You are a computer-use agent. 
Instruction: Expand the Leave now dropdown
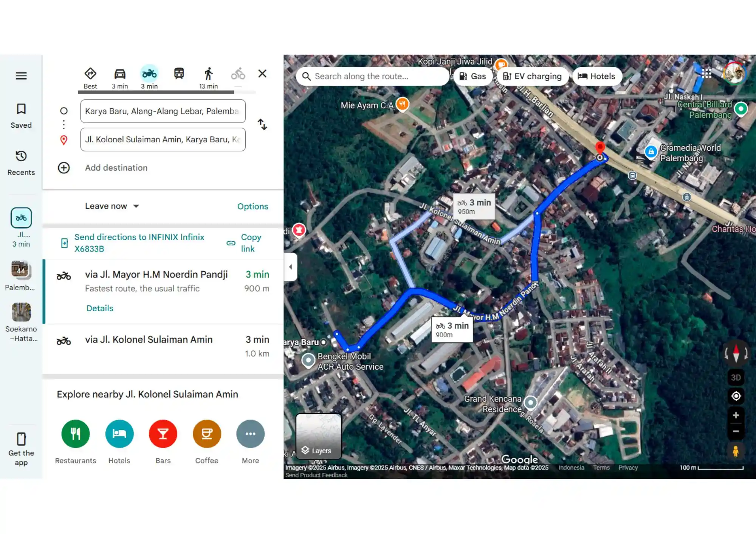112,206
